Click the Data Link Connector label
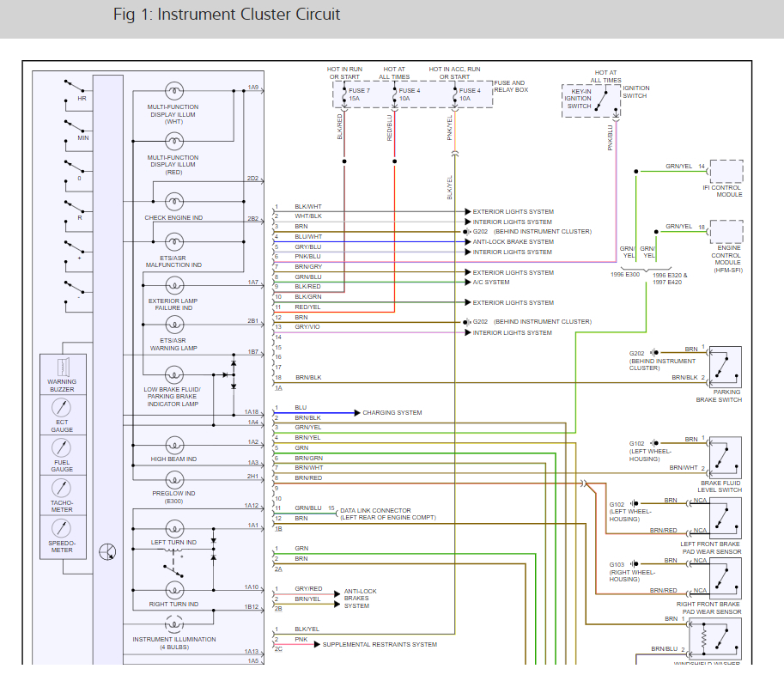The image size is (784, 687). pyautogui.click(x=376, y=510)
